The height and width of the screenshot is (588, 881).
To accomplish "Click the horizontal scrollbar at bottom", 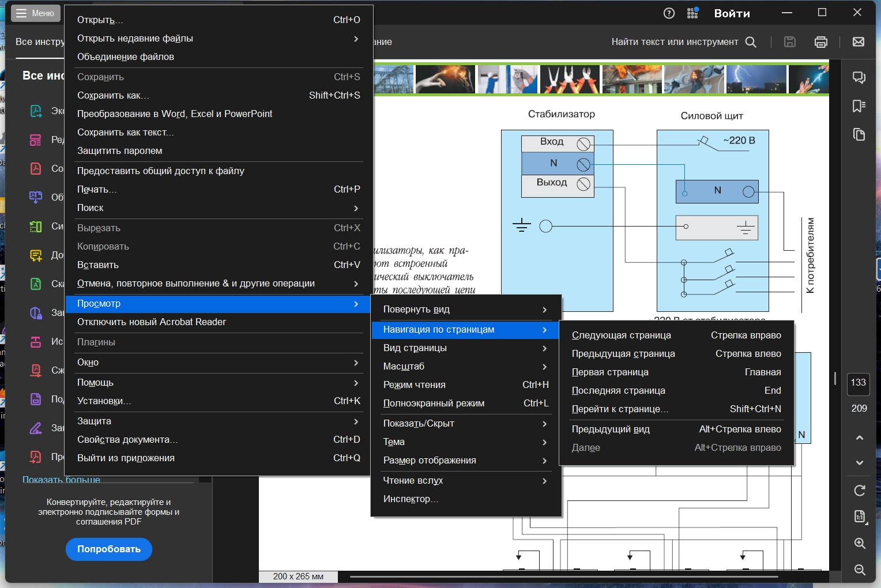I will (x=564, y=576).
